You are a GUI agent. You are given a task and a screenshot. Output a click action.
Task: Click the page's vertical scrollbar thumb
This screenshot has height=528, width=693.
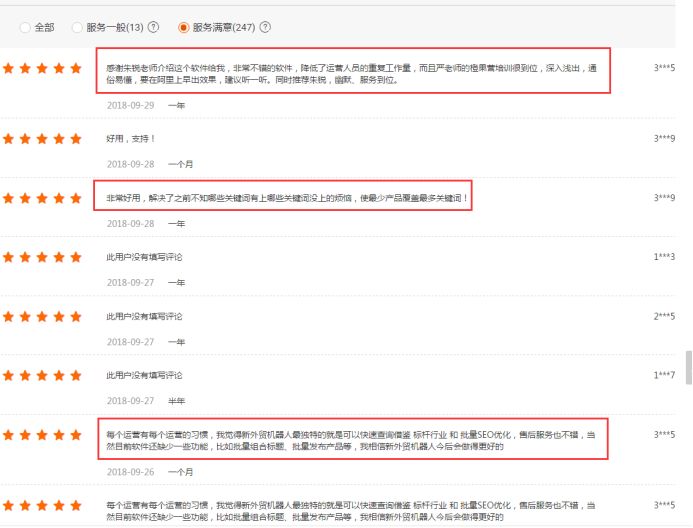pos(689,368)
